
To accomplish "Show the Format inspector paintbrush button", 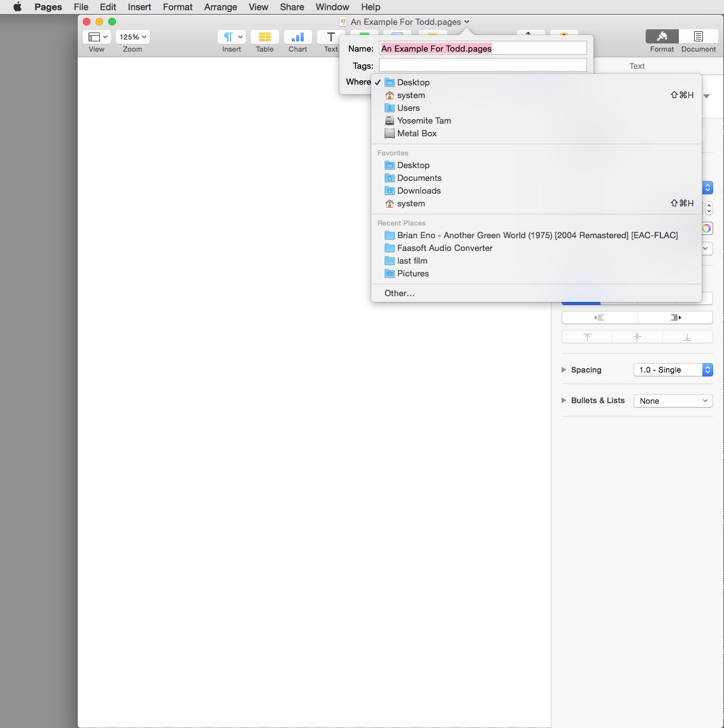I will pos(662,36).
